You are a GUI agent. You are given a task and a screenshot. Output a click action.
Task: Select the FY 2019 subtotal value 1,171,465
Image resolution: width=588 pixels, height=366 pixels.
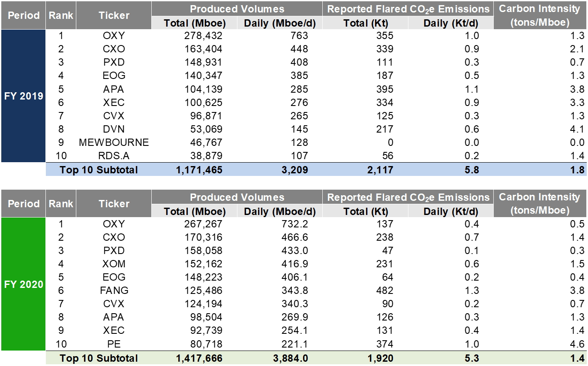[x=199, y=170]
